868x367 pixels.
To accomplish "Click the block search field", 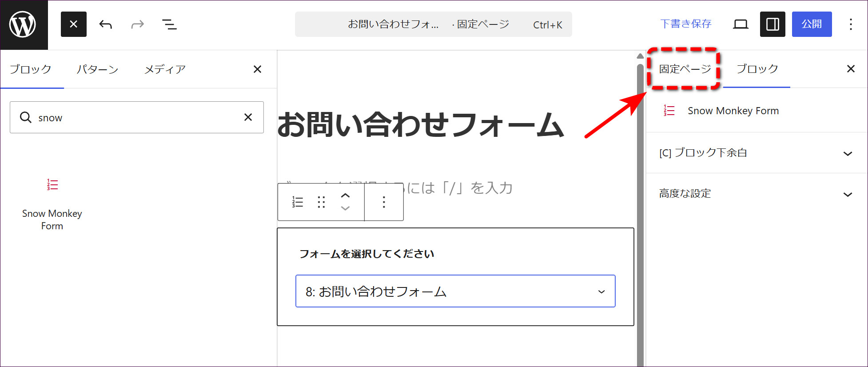I will (x=137, y=117).
